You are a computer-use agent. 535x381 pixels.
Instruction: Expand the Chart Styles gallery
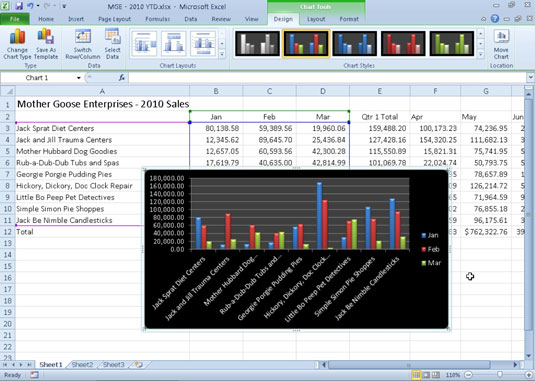point(480,54)
